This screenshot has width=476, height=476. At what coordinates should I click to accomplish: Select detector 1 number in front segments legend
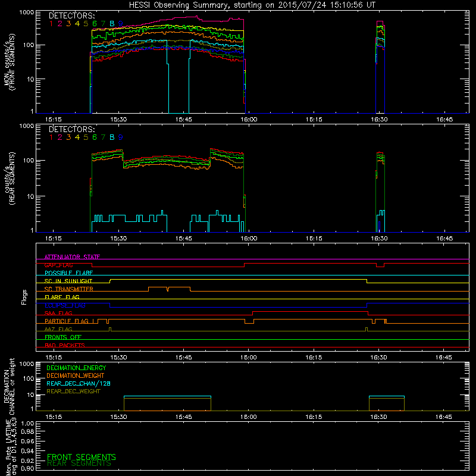coord(51,24)
